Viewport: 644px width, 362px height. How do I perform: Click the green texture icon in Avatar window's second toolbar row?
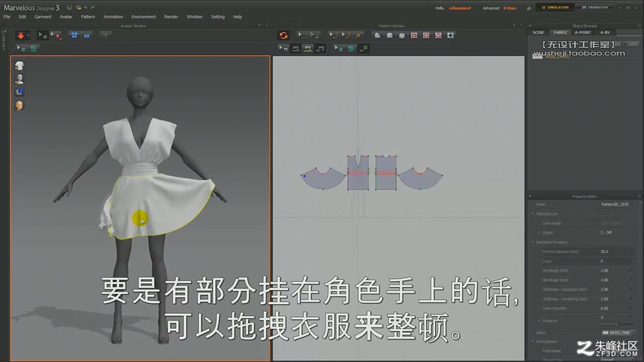pyautogui.click(x=34, y=48)
